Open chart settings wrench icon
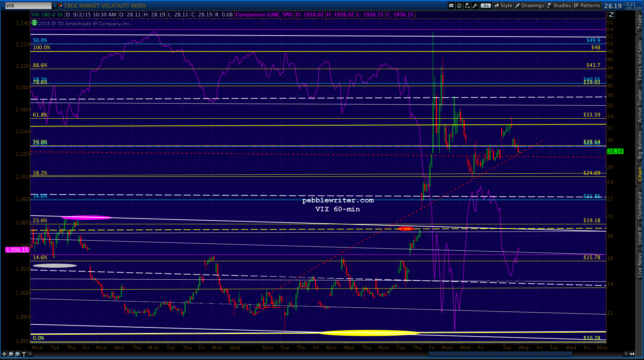The image size is (644, 360). coord(475,5)
